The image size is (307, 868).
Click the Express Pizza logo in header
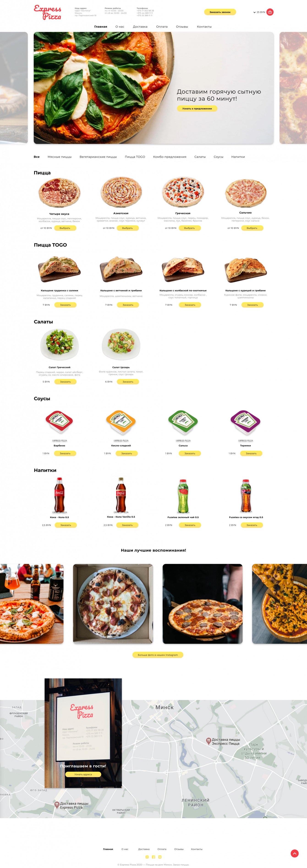pos(48,12)
